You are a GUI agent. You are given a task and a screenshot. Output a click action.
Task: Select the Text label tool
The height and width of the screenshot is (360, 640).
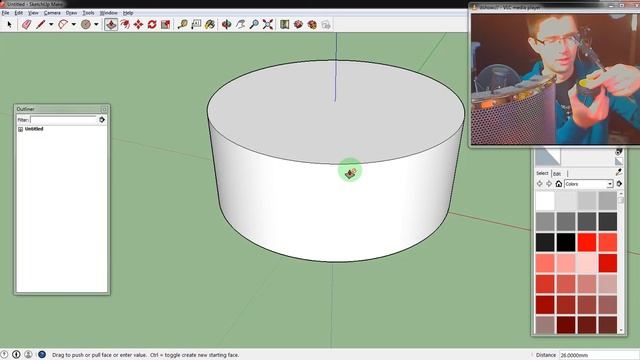[196, 24]
